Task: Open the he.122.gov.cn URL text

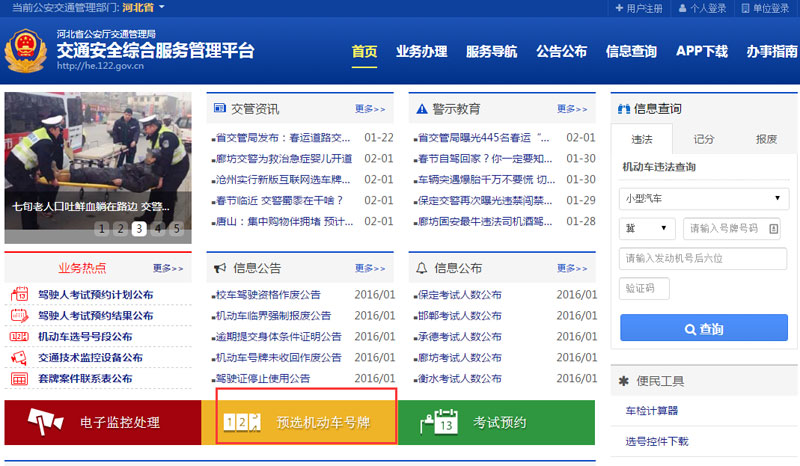Action: pos(101,66)
